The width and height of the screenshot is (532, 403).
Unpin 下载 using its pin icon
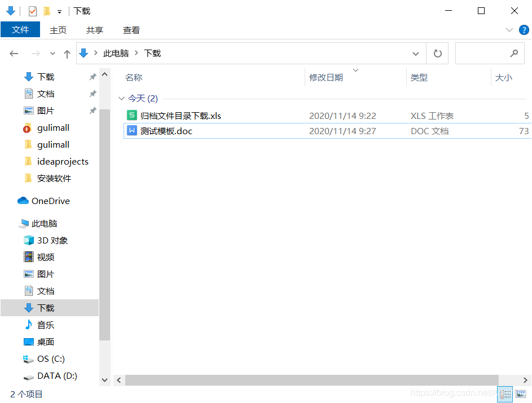pyautogui.click(x=93, y=77)
